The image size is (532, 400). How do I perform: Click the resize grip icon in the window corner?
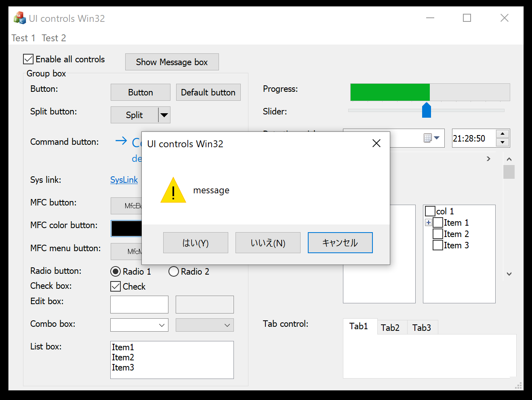[x=518, y=385]
